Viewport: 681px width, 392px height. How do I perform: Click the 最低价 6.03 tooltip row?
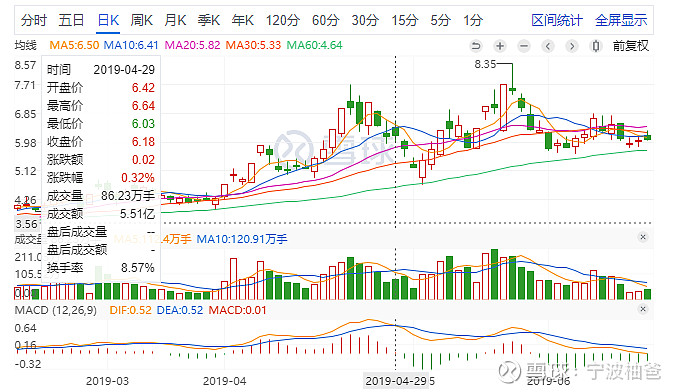coord(101,124)
